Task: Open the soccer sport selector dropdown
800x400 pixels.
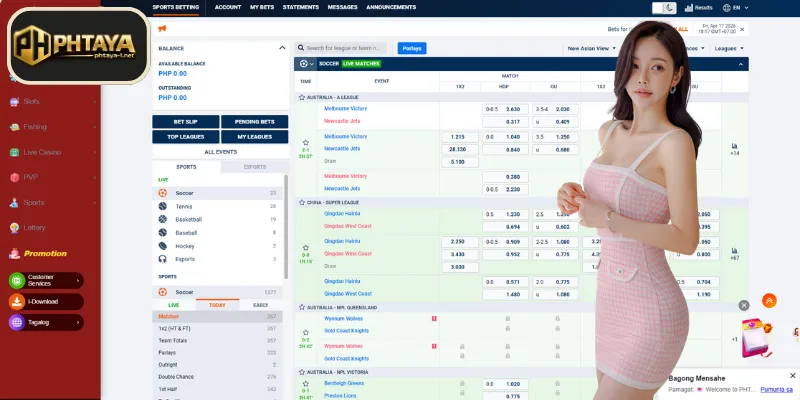Action: (307, 64)
